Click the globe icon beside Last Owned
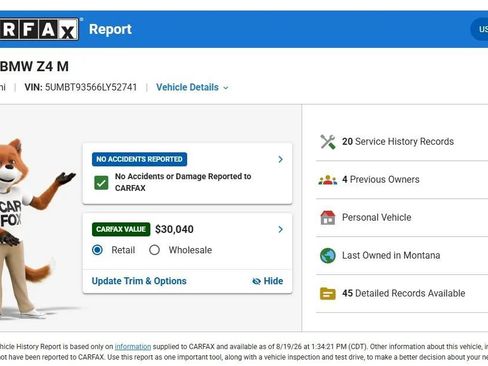 coord(328,256)
